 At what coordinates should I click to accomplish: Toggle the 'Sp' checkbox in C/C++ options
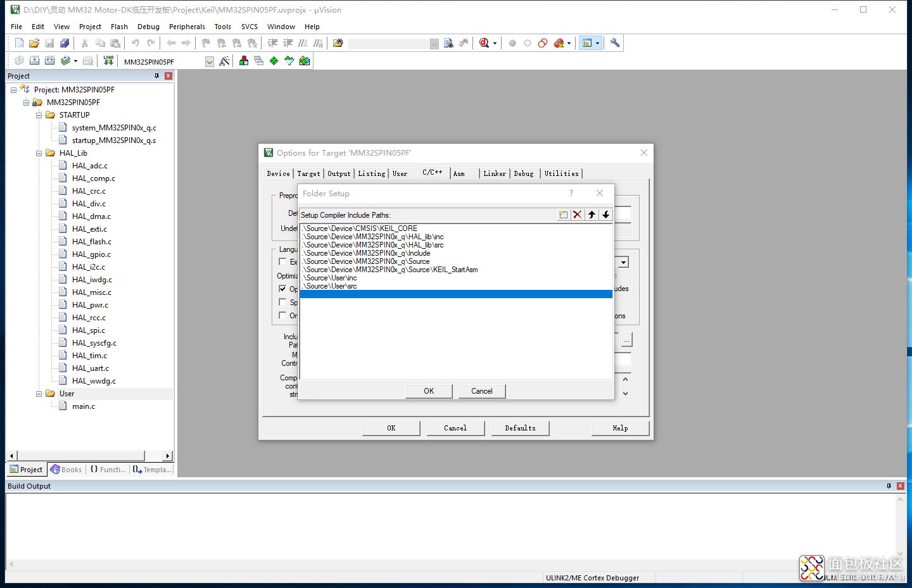point(283,302)
